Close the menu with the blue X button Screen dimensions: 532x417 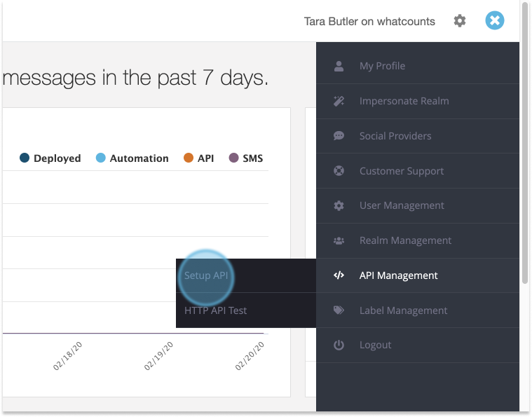pyautogui.click(x=495, y=21)
